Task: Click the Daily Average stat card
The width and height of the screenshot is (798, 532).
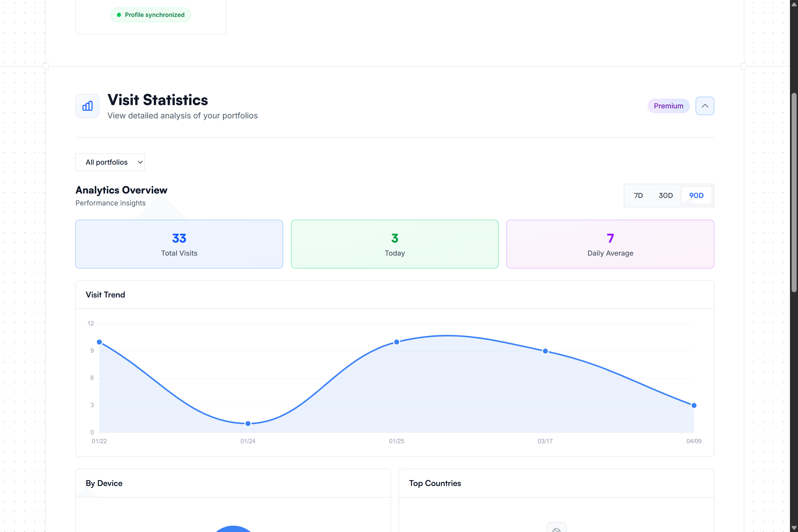Action: [610, 244]
